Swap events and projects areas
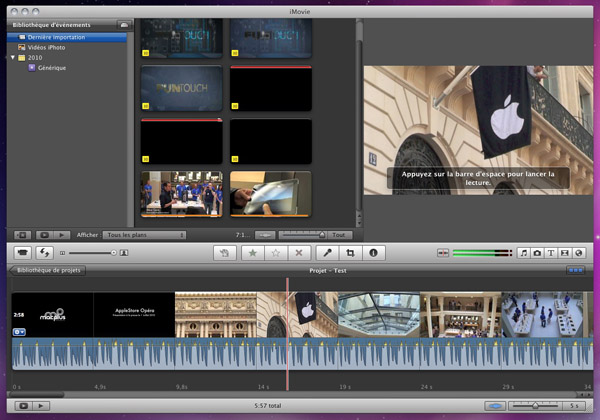Screen dimensions: 600x420 pyautogui.click(x=45, y=253)
